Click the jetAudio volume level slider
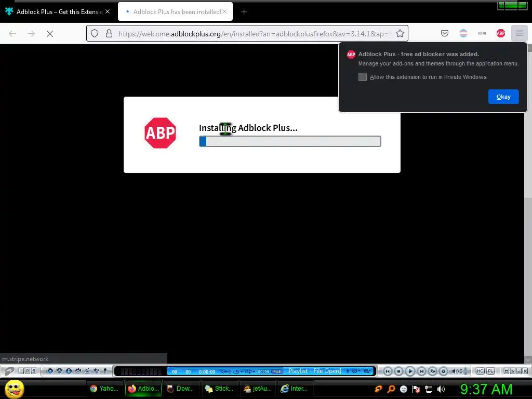 coord(465,371)
